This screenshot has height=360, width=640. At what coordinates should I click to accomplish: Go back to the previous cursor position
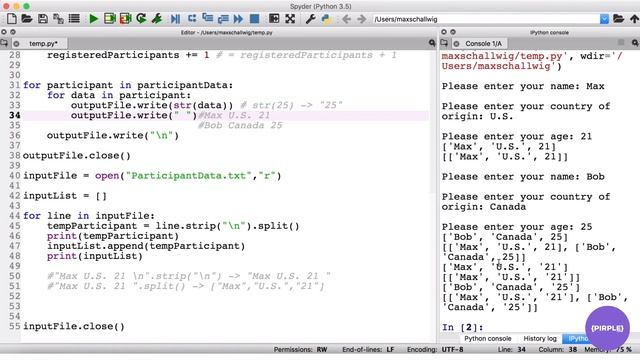(x=347, y=19)
